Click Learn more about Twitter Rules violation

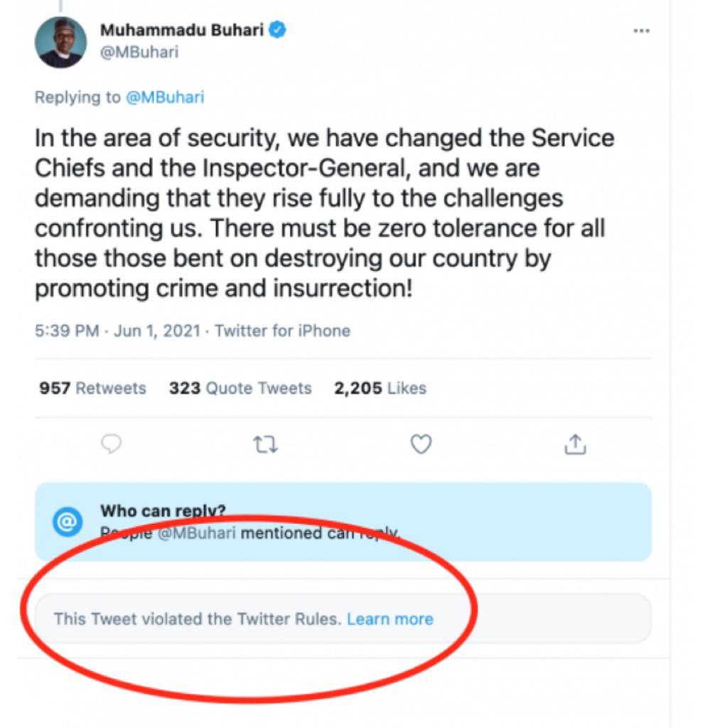click(389, 619)
